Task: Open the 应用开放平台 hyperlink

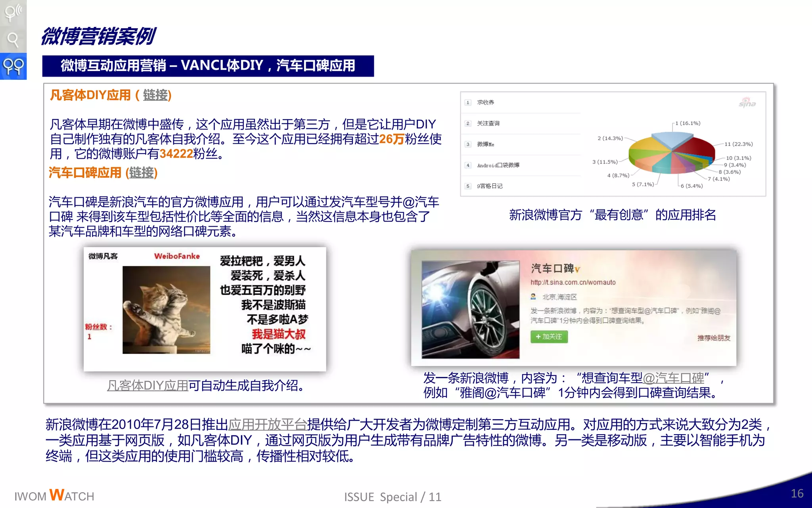Action: pos(268,425)
